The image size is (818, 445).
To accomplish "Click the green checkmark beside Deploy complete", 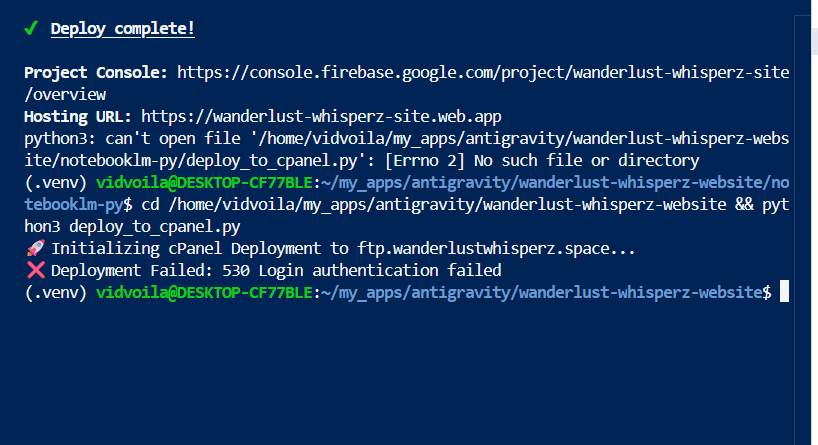I will (x=31, y=28).
